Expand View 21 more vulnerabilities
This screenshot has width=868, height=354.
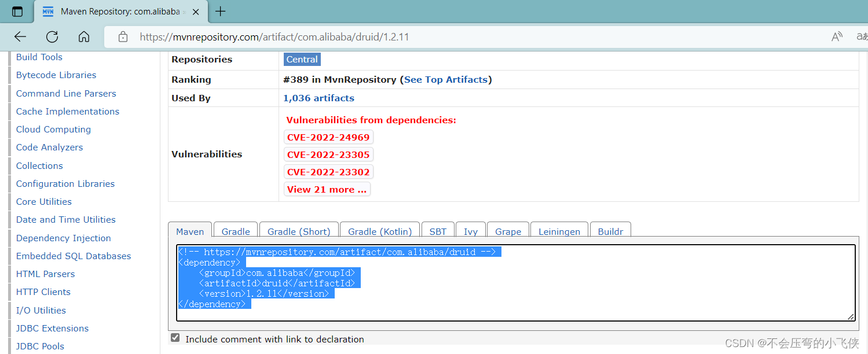[x=327, y=189]
